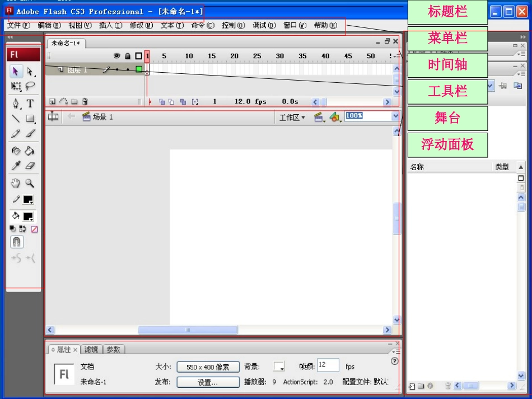Click the 100% zoom input field
Viewport: 532px width, 399px height.
coord(368,116)
